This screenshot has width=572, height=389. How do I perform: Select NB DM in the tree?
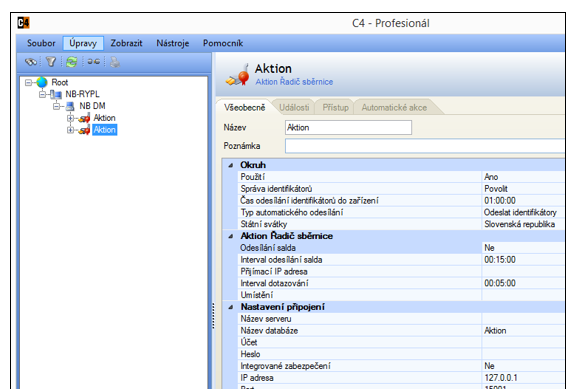pos(93,106)
